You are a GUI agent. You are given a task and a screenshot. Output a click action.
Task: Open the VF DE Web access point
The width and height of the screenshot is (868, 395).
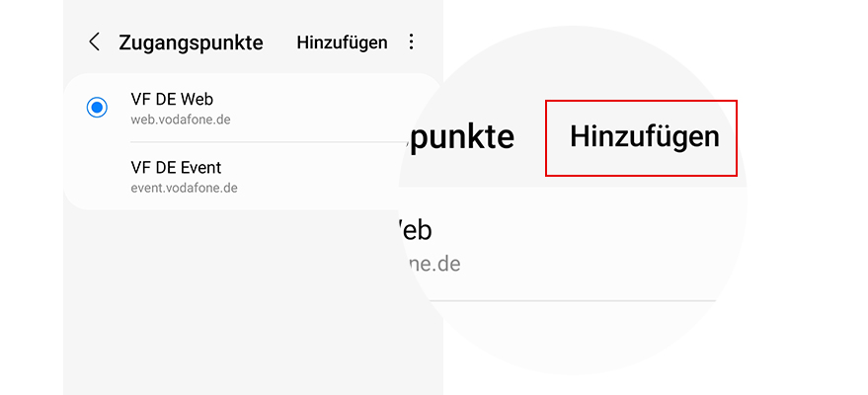pyautogui.click(x=172, y=99)
